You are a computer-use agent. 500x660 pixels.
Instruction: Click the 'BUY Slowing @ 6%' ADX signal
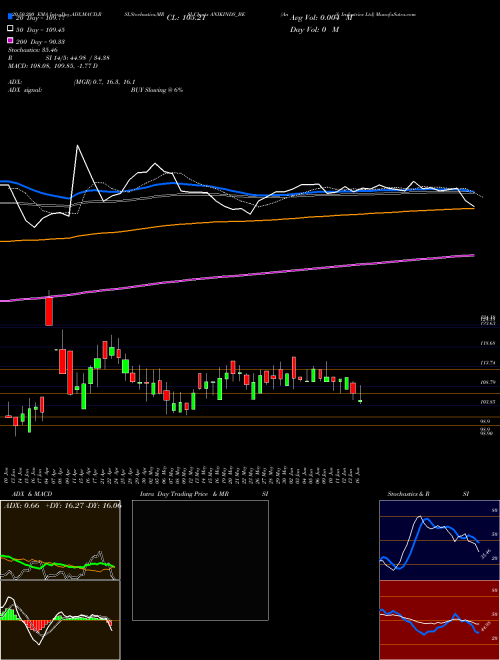pyautogui.click(x=157, y=90)
